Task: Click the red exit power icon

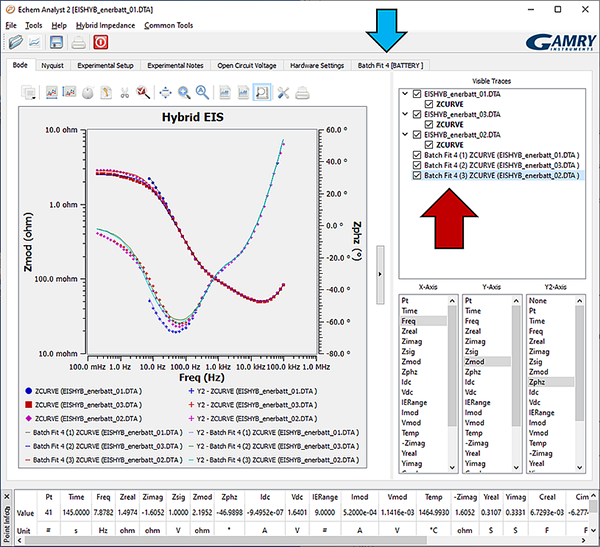Action: pos(101,42)
